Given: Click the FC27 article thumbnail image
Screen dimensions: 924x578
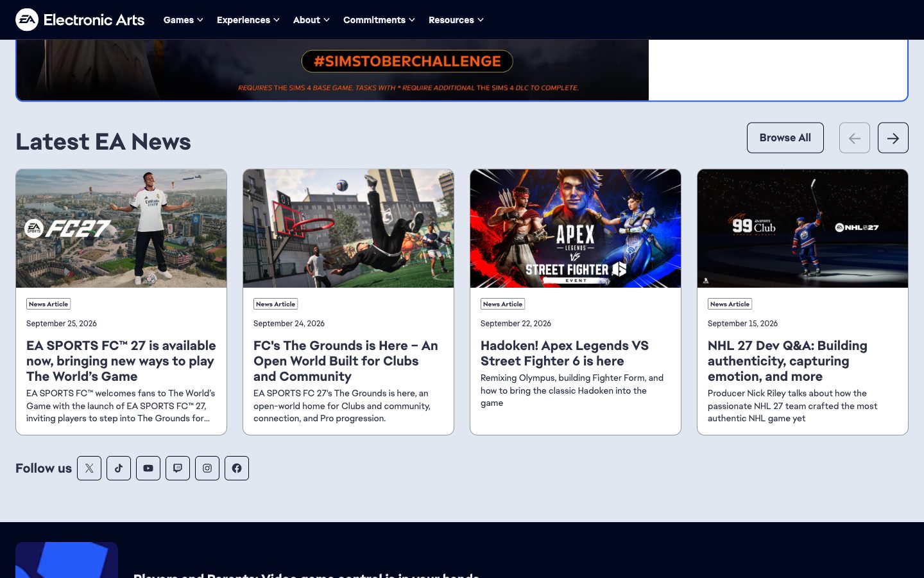Looking at the screenshot, I should click(121, 229).
